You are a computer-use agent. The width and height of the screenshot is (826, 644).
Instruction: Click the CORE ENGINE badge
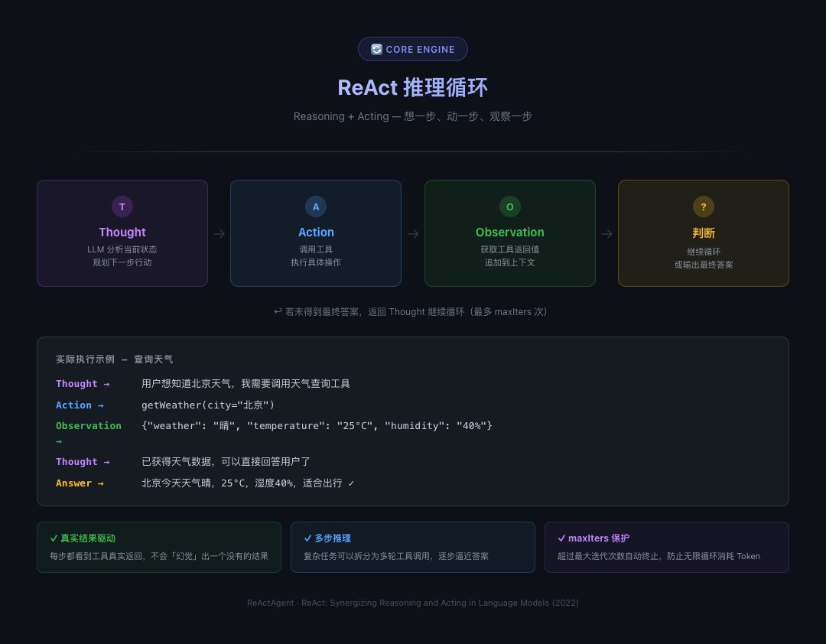[412, 49]
